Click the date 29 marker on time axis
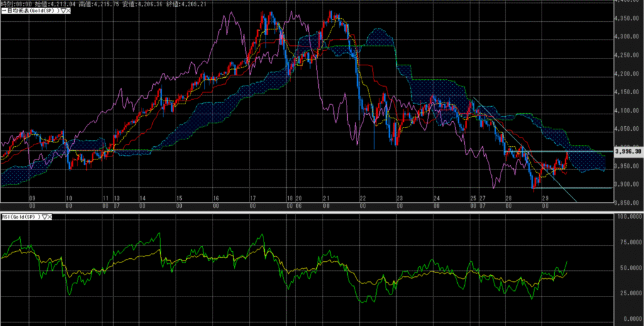 tap(546, 198)
